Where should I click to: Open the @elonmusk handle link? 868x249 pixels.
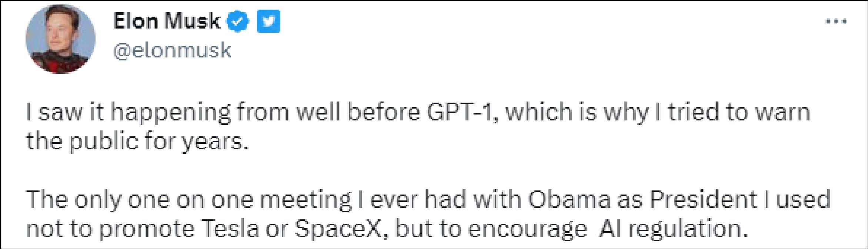tap(172, 50)
